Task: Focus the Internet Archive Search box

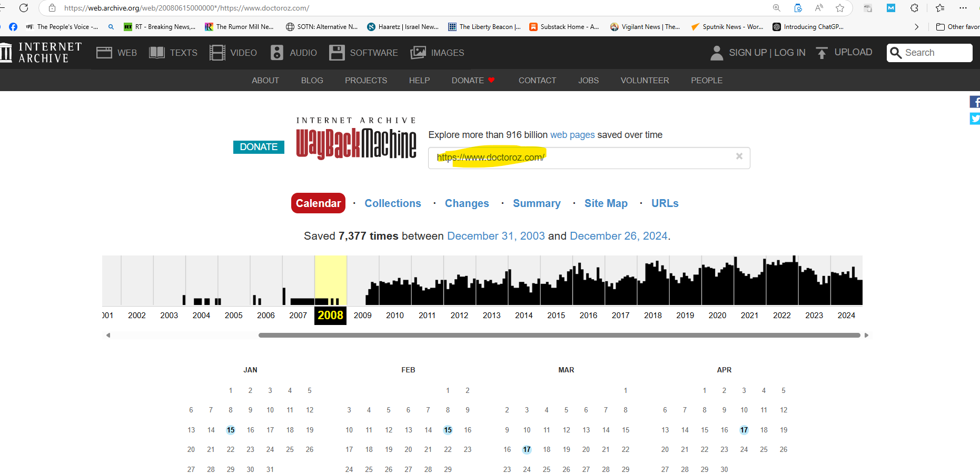Action: (x=929, y=53)
